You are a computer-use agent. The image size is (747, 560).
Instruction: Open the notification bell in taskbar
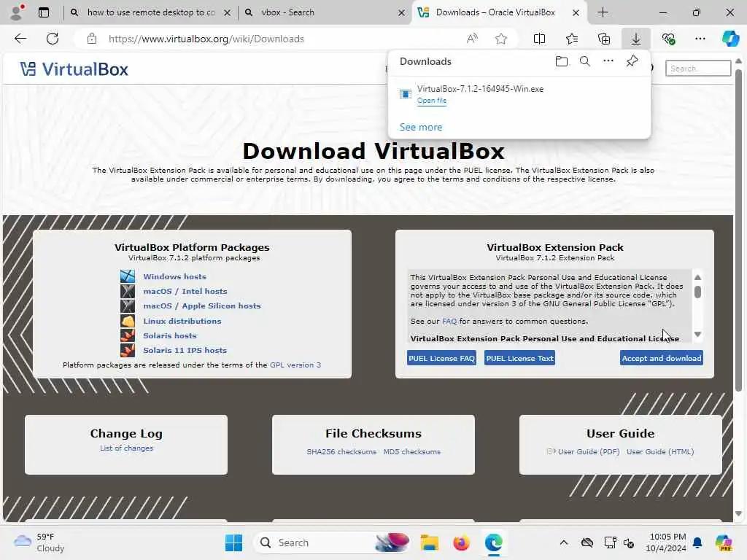coord(697,542)
